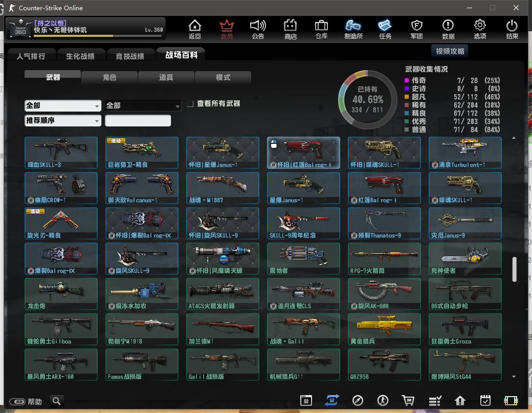
Task: Click the 史诗 purple legend swatch
Action: [x=407, y=89]
